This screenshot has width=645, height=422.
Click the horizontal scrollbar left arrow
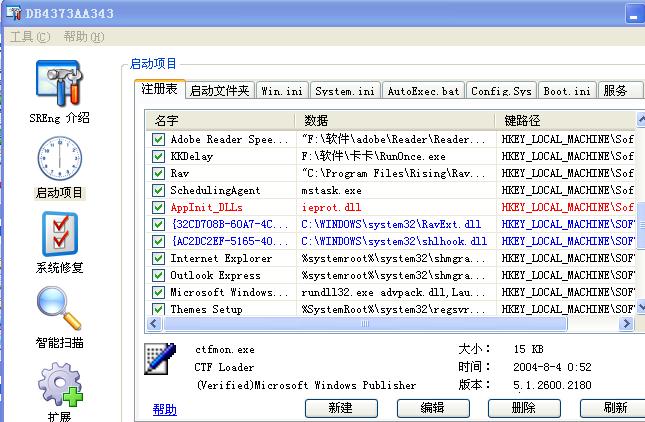pyautogui.click(x=154, y=324)
